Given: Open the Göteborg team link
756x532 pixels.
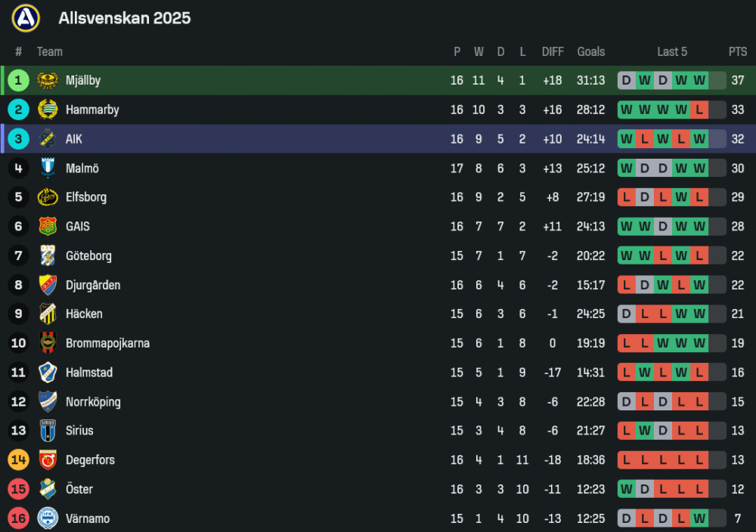Looking at the screenshot, I should 88,255.
